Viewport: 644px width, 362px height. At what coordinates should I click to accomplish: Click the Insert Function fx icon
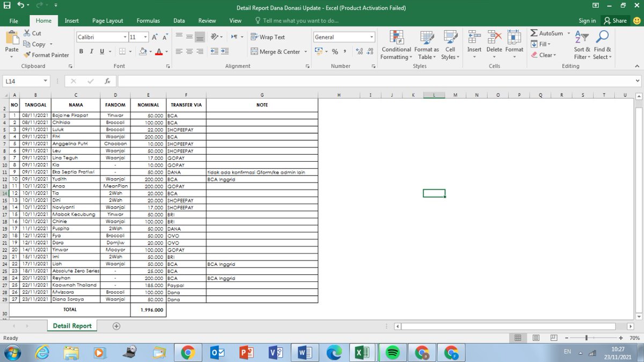[107, 81]
